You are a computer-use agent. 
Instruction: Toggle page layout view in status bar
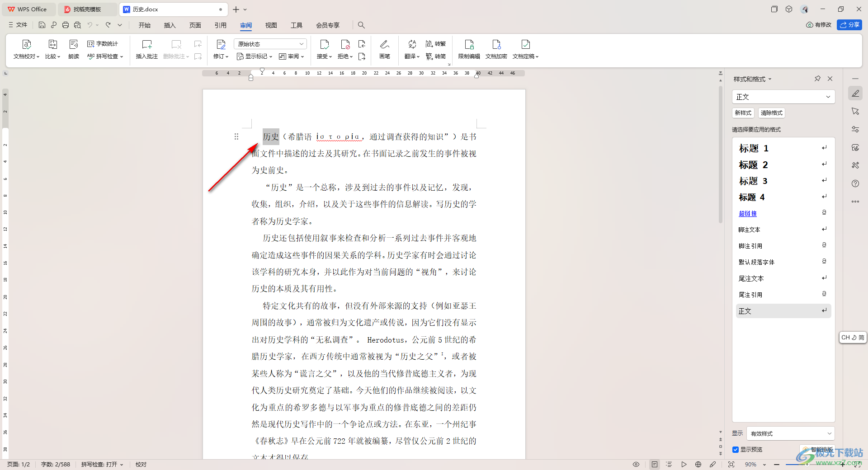pos(655,464)
